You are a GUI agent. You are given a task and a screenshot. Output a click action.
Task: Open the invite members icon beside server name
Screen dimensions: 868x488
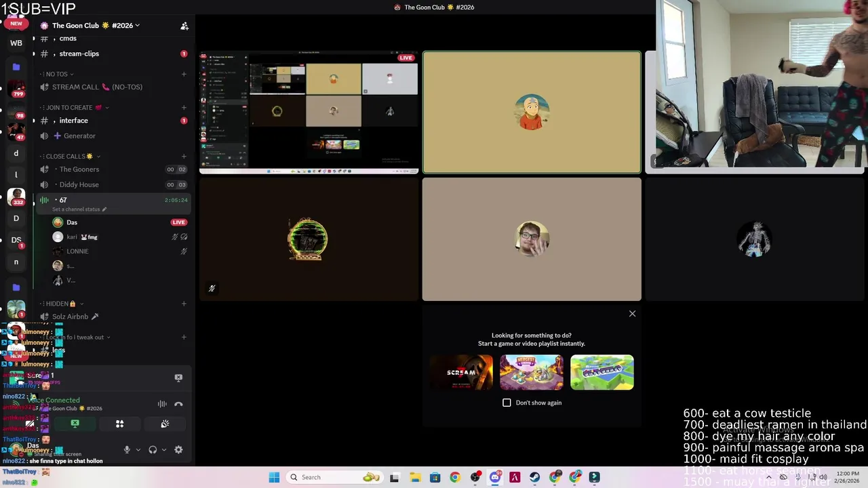click(184, 26)
